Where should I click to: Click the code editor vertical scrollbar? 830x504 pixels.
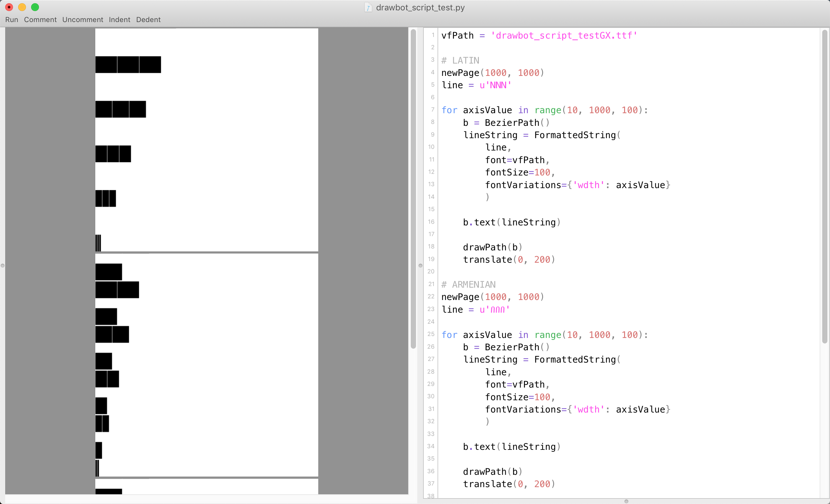[824, 187]
